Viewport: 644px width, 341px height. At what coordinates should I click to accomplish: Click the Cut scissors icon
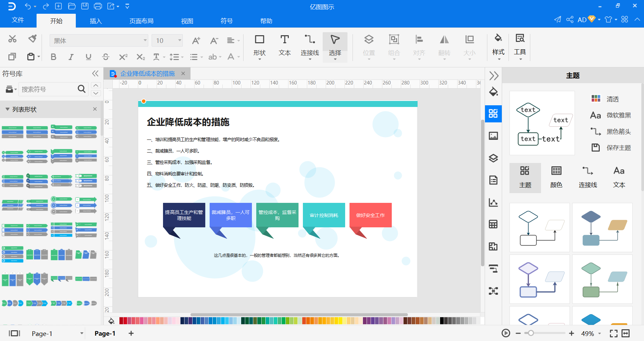pos(12,39)
